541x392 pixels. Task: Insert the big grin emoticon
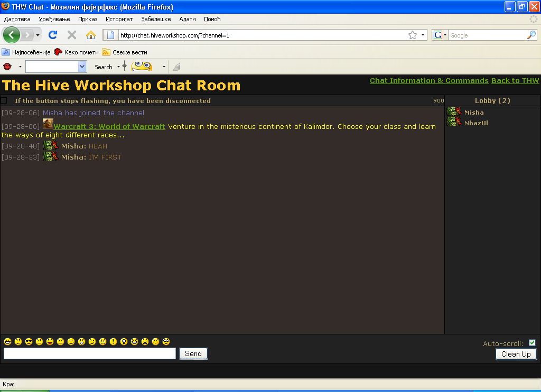[7, 342]
